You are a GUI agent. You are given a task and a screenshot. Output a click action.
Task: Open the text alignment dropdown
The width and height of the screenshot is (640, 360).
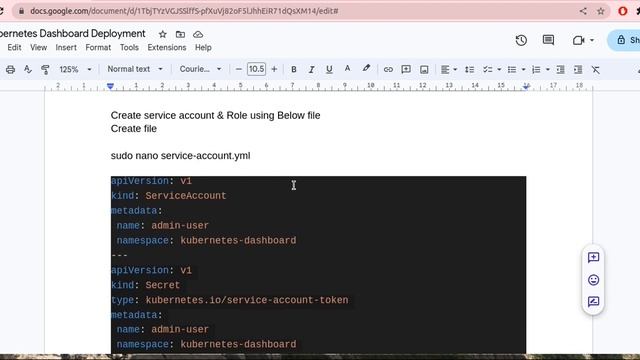tap(449, 69)
